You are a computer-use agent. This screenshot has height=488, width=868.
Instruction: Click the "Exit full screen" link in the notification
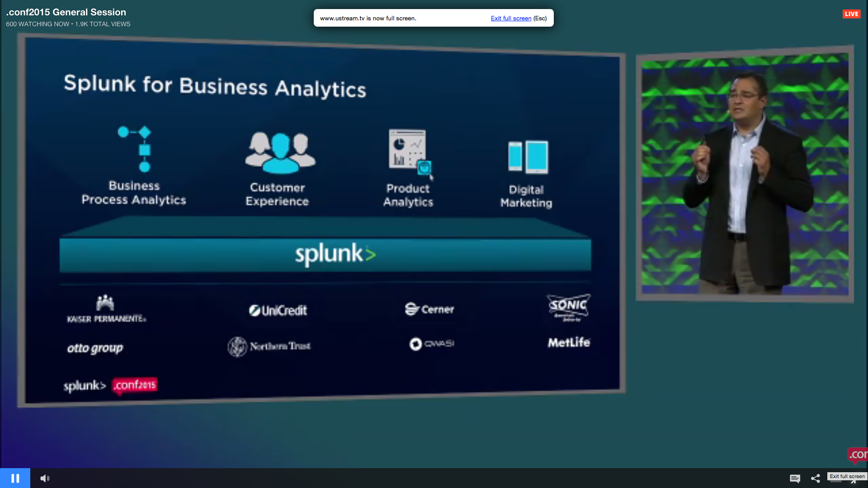coord(511,19)
